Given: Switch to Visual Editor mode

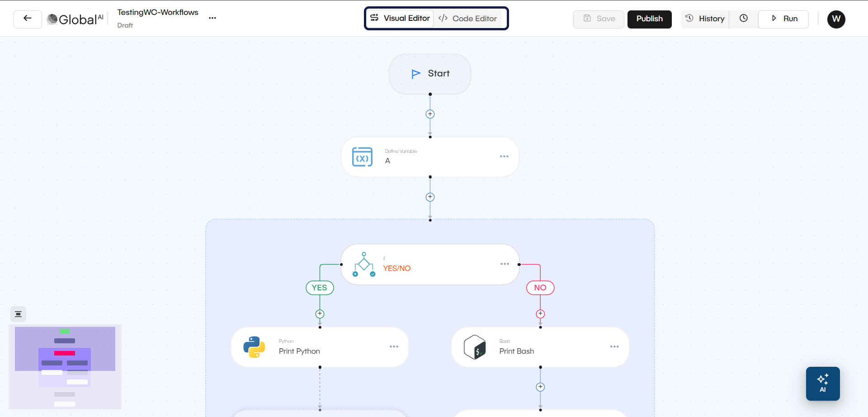Looking at the screenshot, I should point(400,19).
